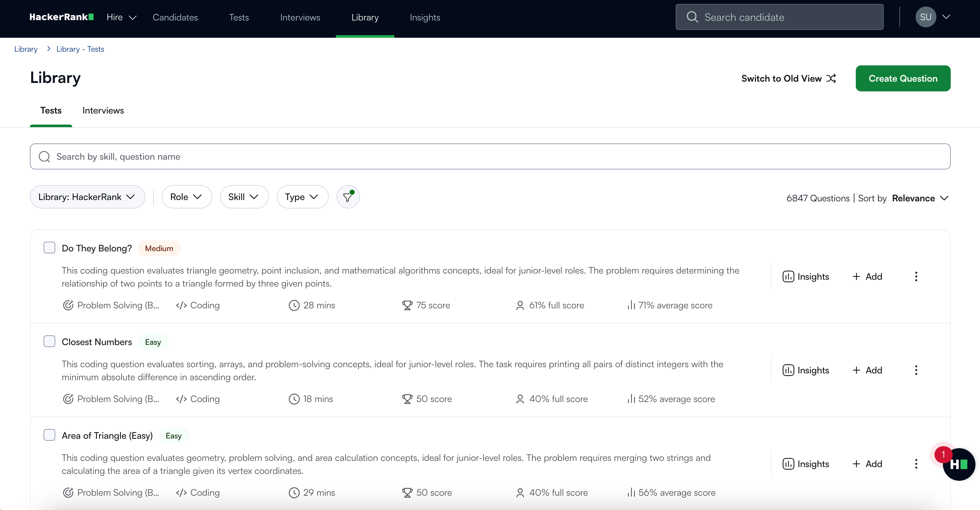
Task: Add Closest Numbers question to test
Action: click(867, 370)
